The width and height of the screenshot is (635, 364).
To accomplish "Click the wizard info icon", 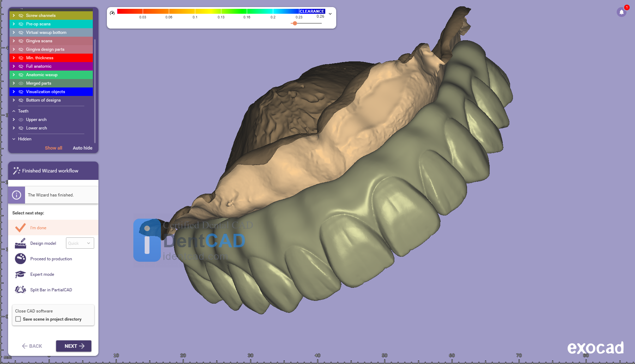I will (x=17, y=195).
